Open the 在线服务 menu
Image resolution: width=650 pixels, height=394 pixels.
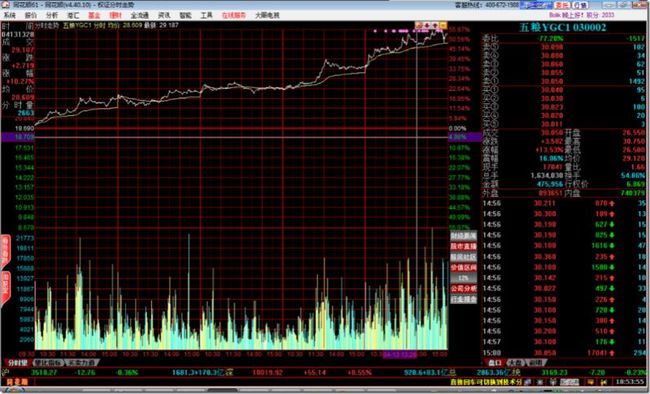tap(234, 15)
